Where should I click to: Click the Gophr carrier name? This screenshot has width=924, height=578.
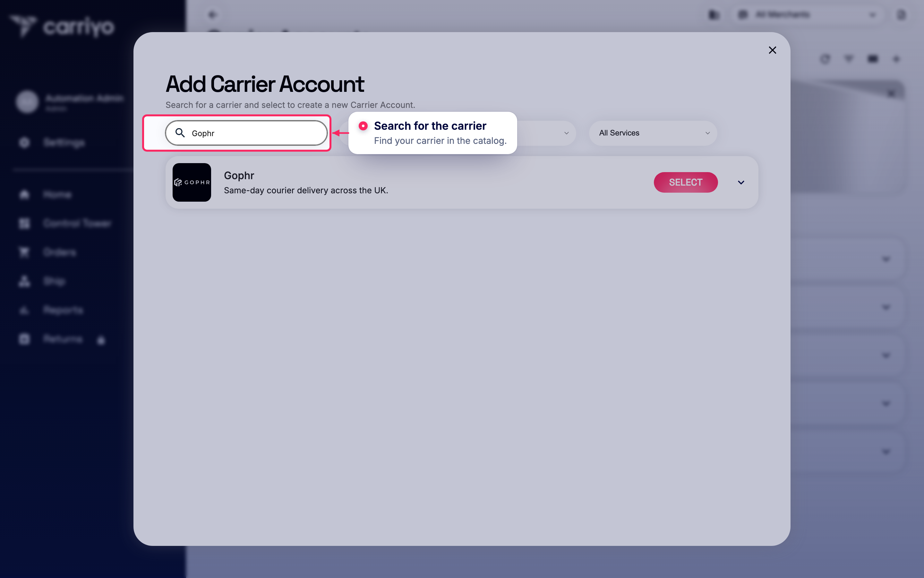(239, 175)
